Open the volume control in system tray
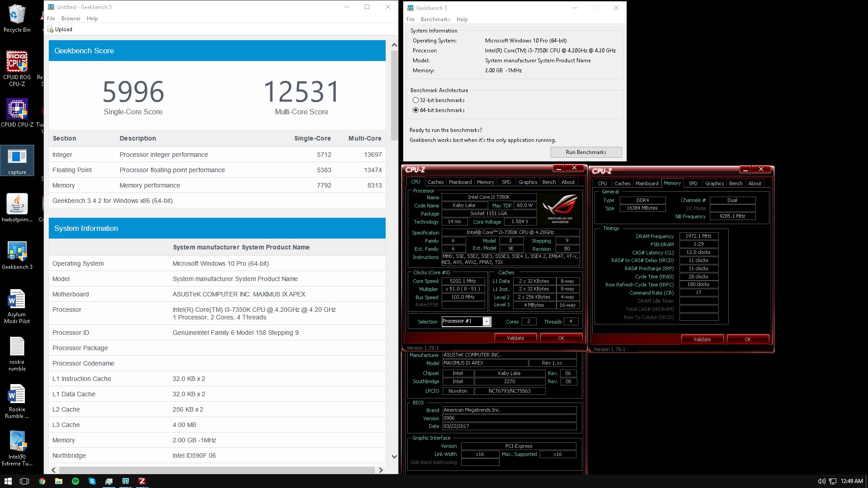The width and height of the screenshot is (868, 488). pyautogui.click(x=821, y=481)
